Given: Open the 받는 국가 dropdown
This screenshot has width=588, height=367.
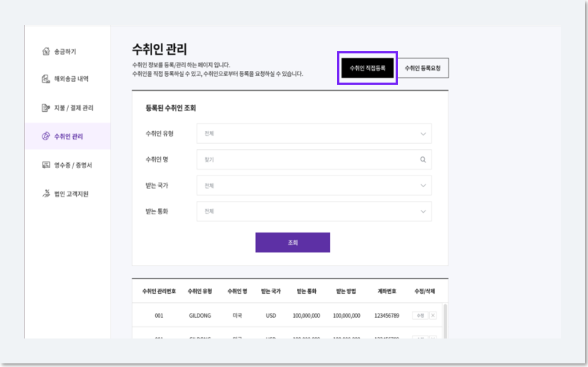Looking at the screenshot, I should click(314, 186).
